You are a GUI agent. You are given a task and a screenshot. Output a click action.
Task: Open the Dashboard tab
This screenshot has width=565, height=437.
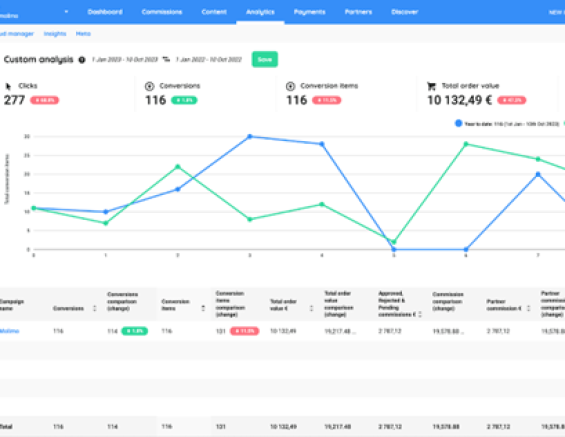click(105, 12)
